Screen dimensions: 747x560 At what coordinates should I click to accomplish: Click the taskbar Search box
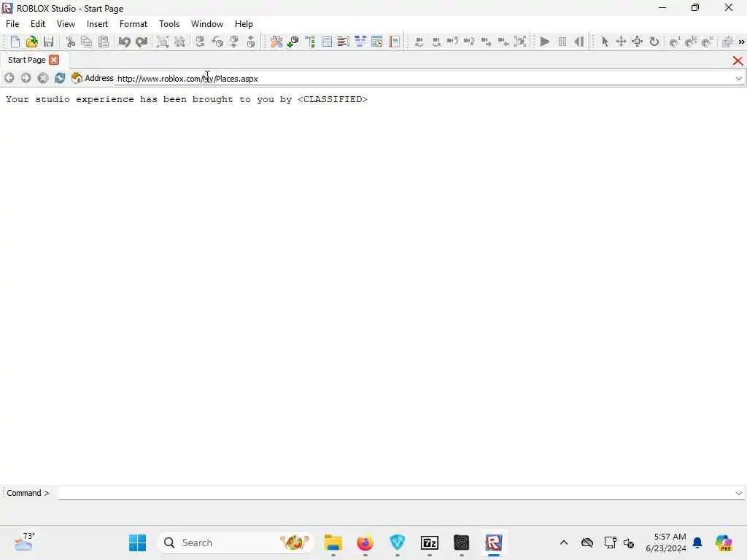tap(236, 542)
